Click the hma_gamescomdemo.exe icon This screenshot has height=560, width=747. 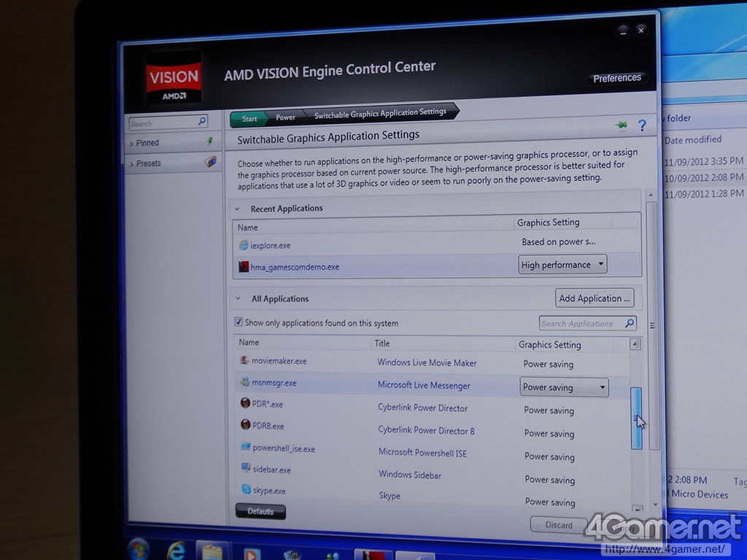click(x=244, y=267)
